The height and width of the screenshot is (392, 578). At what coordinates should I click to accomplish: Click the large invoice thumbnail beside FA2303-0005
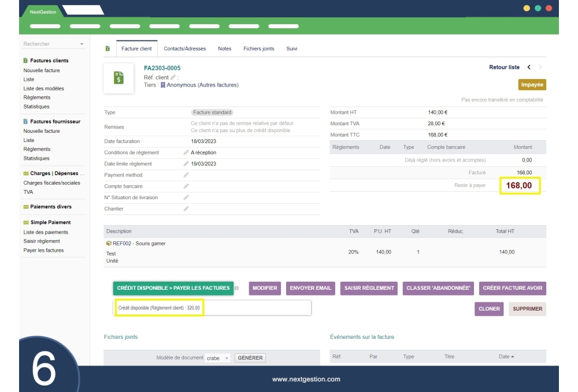pos(118,79)
